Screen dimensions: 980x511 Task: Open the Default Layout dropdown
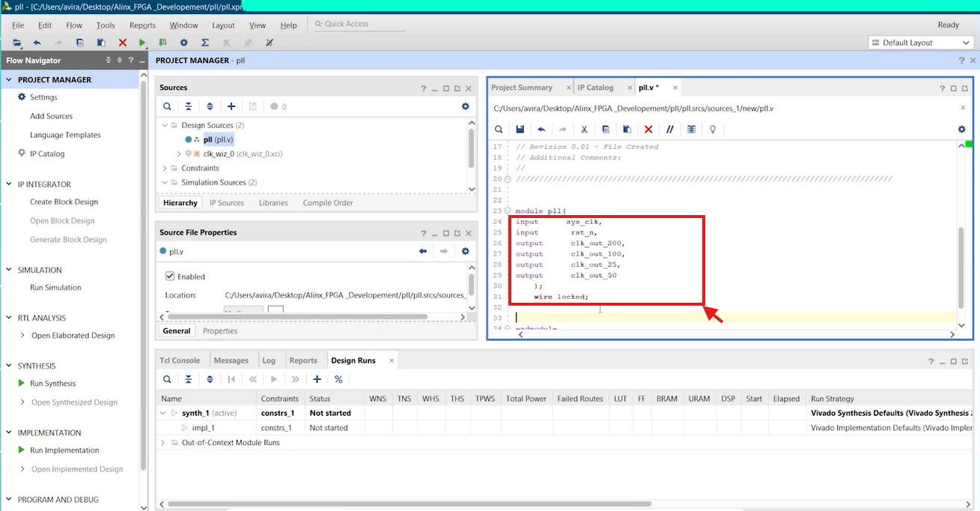920,43
